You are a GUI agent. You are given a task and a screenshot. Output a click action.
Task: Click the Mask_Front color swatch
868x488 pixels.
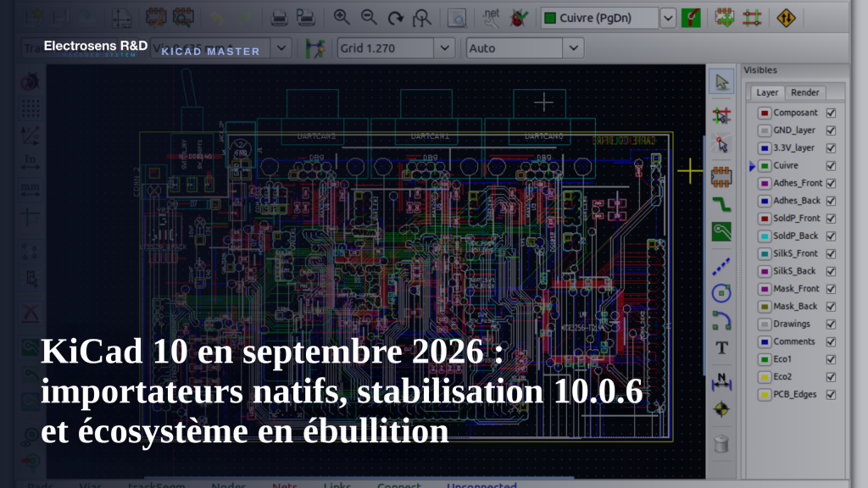[x=765, y=289]
